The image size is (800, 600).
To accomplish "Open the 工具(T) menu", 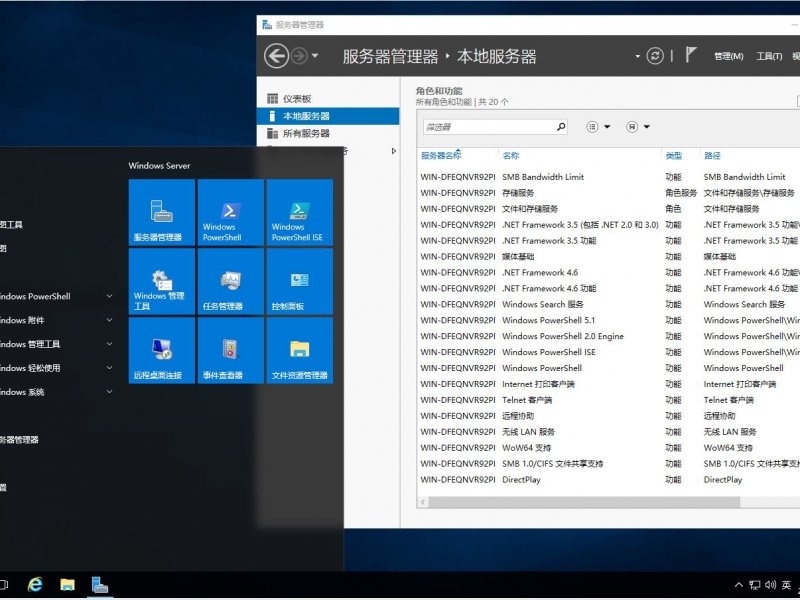I will 769,56.
